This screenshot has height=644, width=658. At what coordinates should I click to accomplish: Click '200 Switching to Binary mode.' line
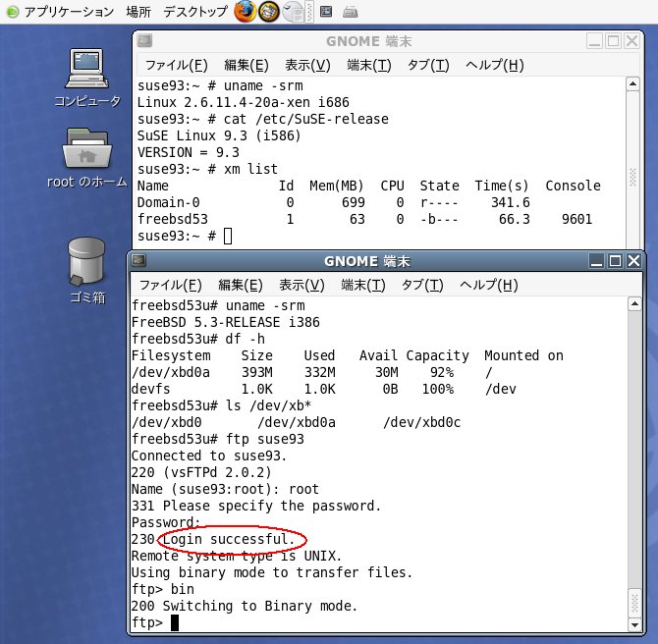(245, 606)
